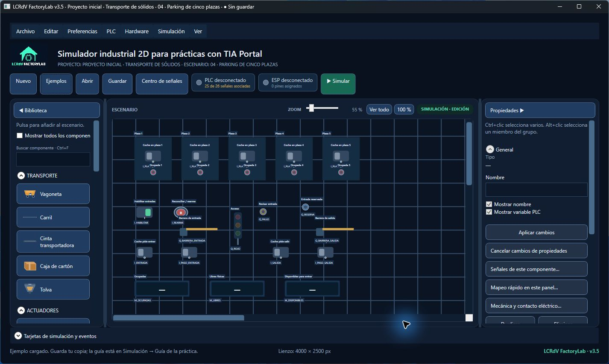Viewport: 609px width, 364px height.
Task: Toggle the Coche en plaza 1 switch
Action: pyautogui.click(x=152, y=156)
